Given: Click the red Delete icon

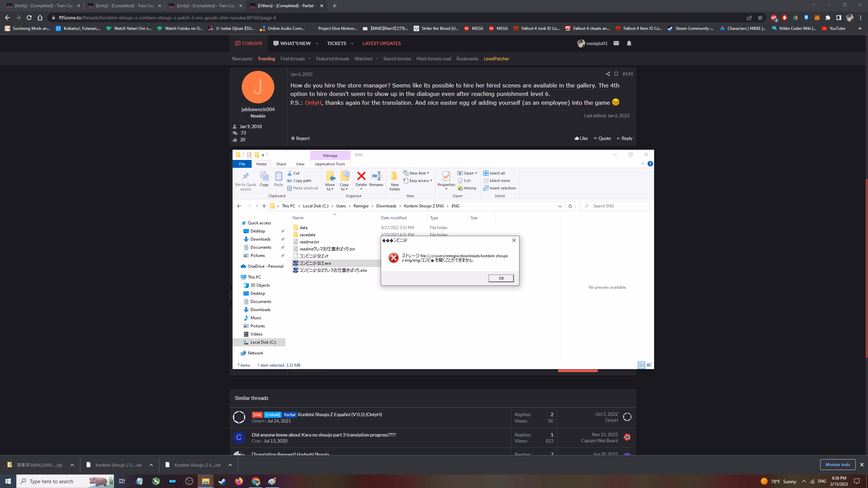Looking at the screenshot, I should click(361, 176).
